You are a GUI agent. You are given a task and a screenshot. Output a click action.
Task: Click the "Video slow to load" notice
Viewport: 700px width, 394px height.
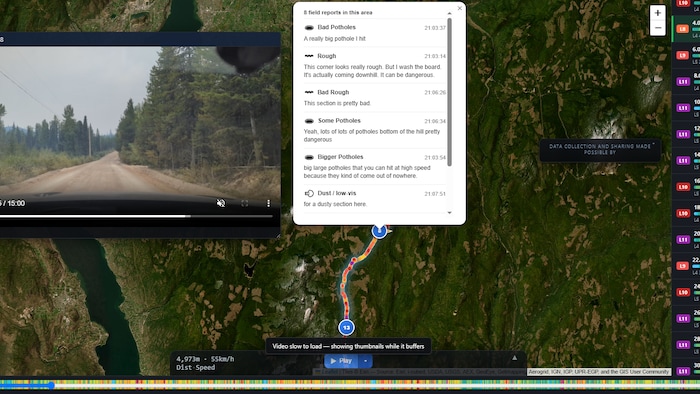point(348,346)
